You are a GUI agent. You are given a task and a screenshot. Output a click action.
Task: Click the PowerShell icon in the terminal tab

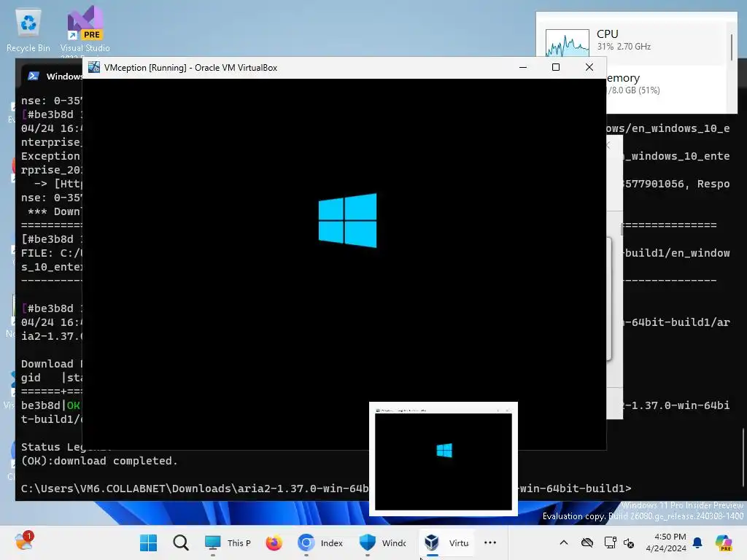pyautogui.click(x=34, y=76)
